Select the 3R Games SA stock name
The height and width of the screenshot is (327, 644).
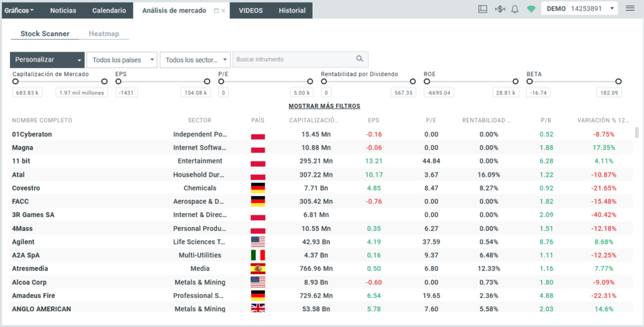tap(33, 215)
